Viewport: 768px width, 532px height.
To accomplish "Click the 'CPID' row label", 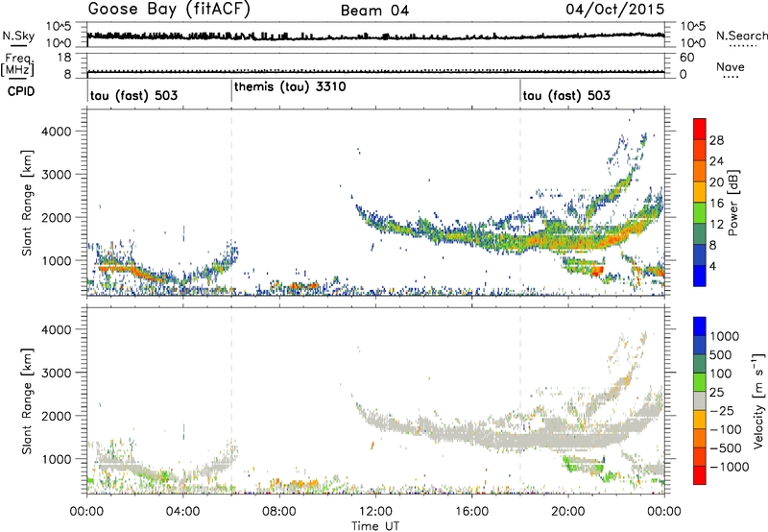I will (21, 91).
